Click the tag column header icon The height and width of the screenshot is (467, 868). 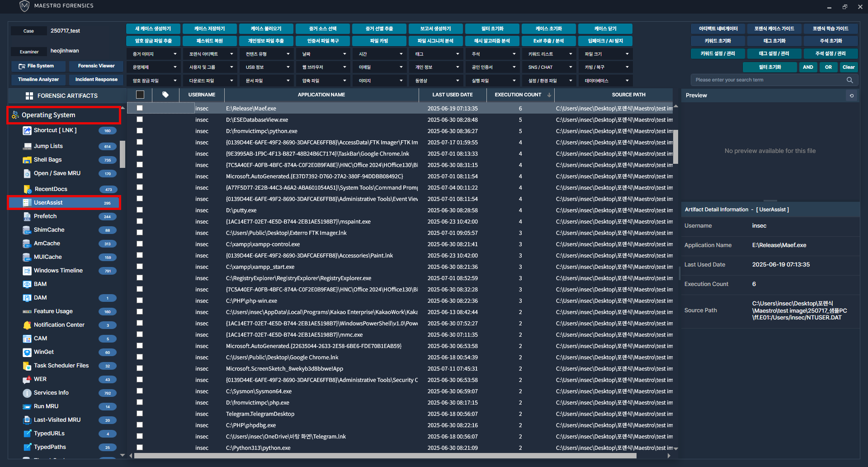[x=165, y=95]
